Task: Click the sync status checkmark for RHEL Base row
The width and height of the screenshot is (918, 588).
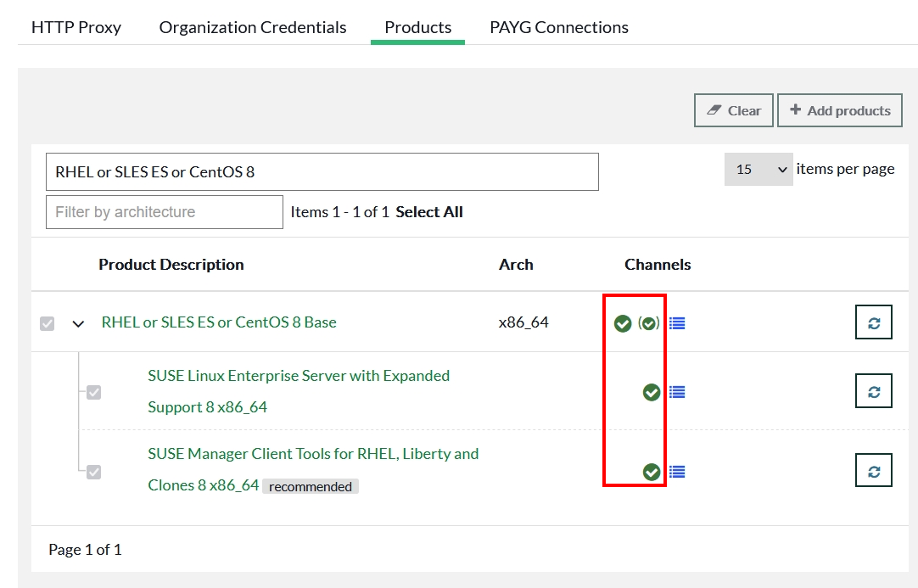Action: (623, 323)
